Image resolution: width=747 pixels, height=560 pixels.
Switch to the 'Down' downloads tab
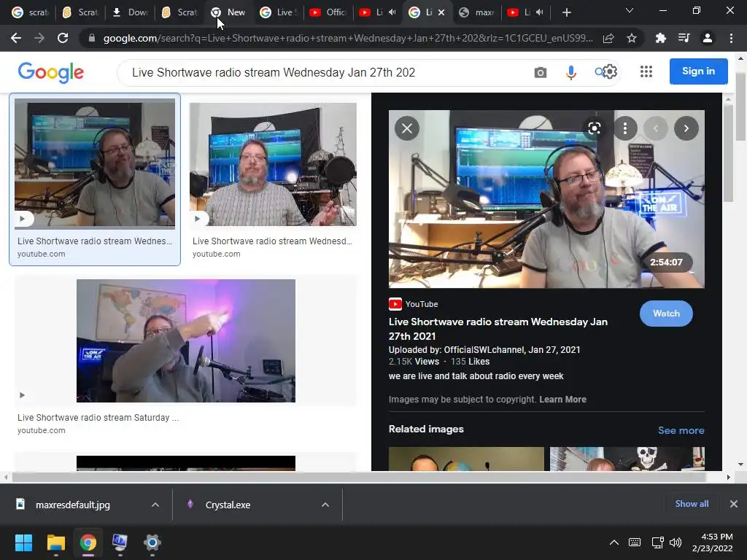coord(130,12)
